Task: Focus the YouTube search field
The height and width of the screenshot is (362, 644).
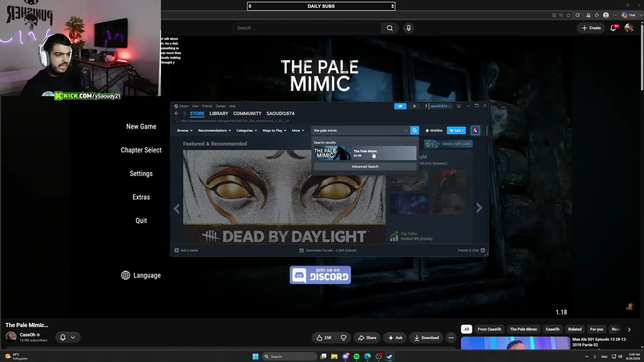Action: [307, 28]
